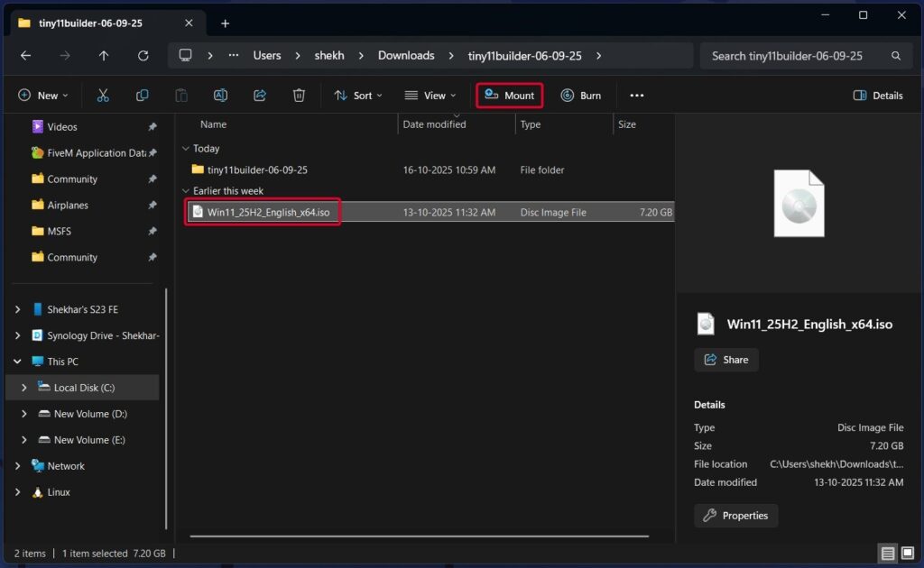Select the Mount toolbar icon
The width and height of the screenshot is (924, 568).
point(509,95)
